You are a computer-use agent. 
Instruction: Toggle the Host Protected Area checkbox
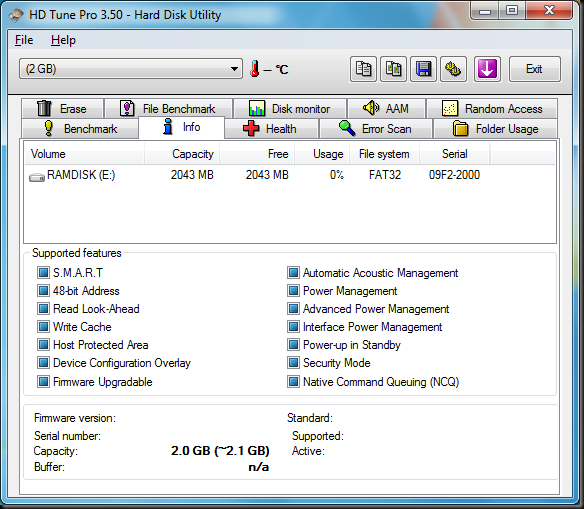(x=43, y=344)
